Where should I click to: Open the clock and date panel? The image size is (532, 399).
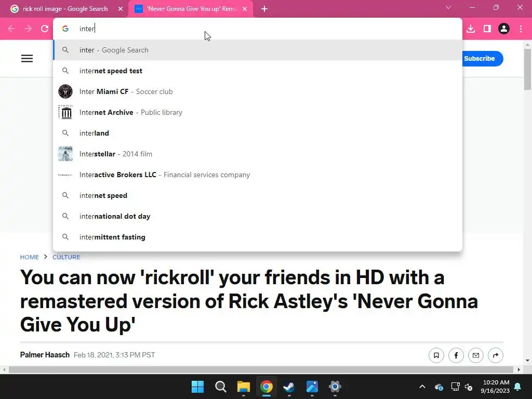[x=495, y=387]
